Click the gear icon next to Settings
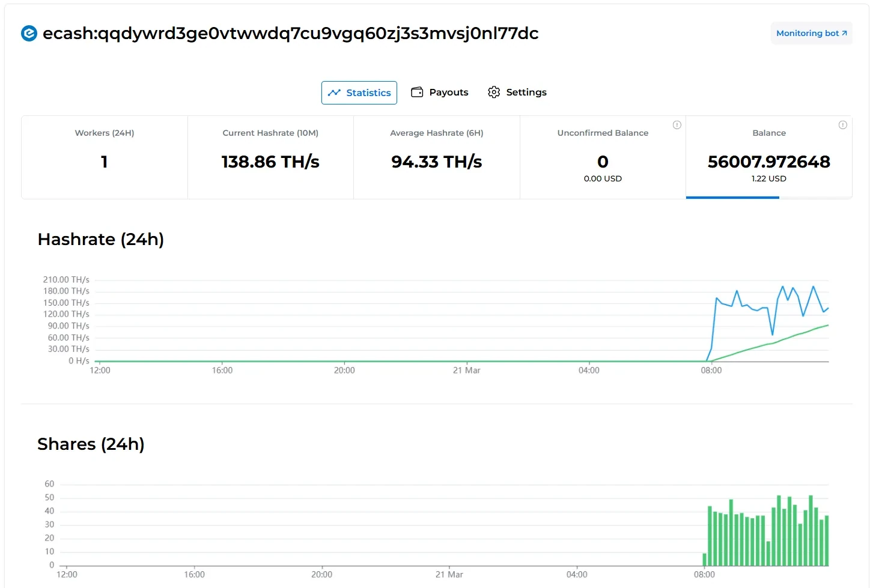Screen dimensions: 873x588 coord(494,92)
